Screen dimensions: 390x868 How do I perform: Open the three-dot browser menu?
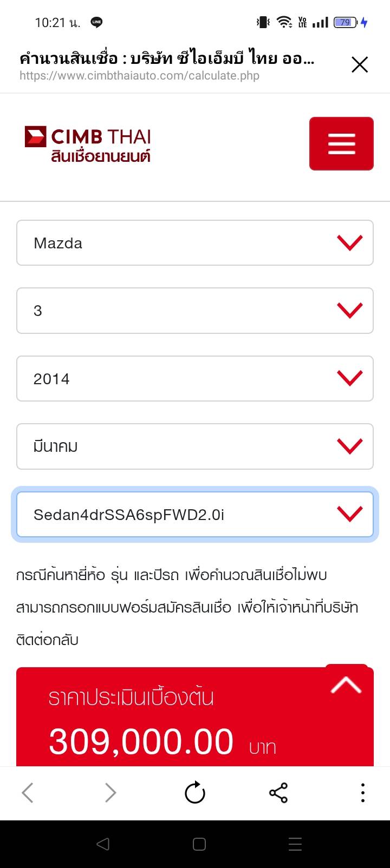[x=362, y=793]
